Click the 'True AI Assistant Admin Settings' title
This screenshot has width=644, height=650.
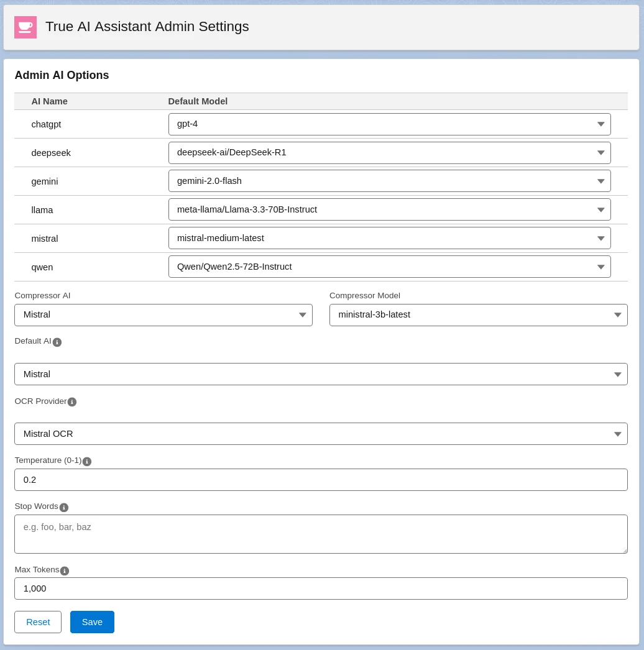tap(147, 27)
